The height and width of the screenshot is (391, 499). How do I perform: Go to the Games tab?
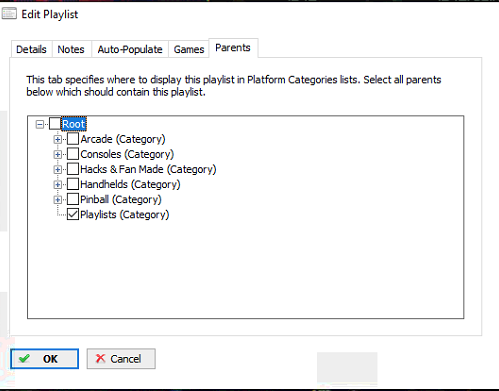tap(189, 49)
